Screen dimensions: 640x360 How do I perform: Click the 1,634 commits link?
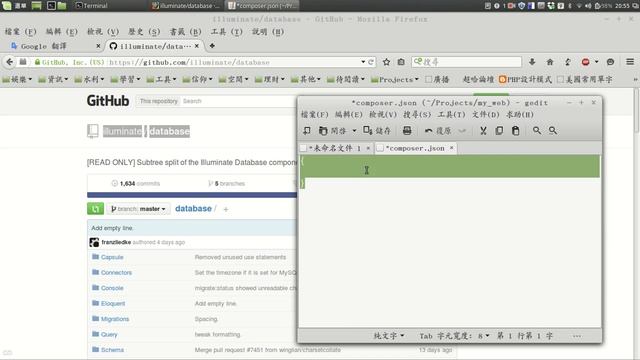click(136, 184)
